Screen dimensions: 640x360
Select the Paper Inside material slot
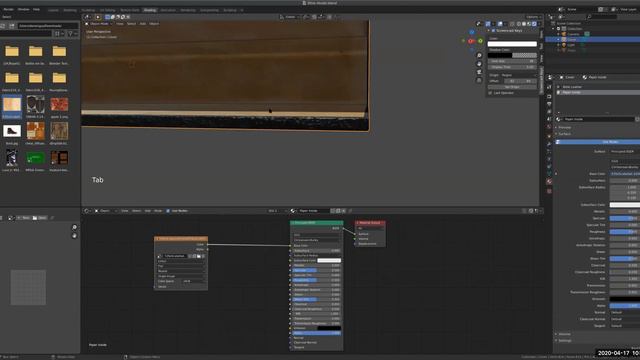(597, 93)
